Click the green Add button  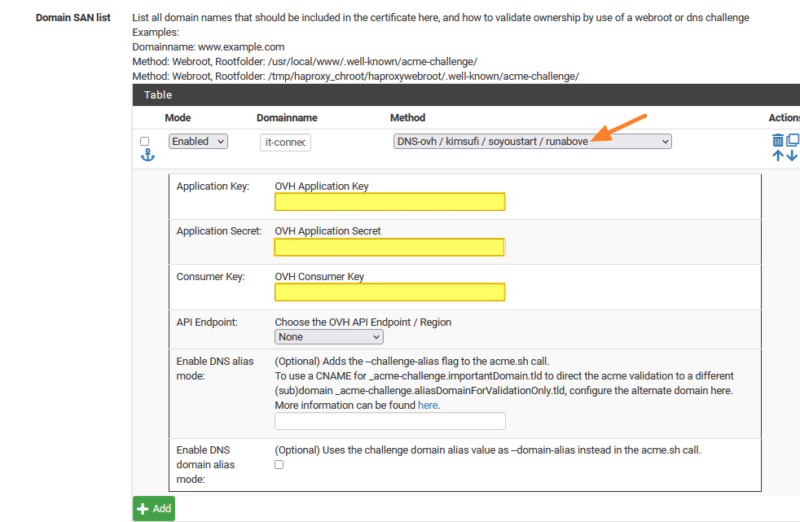coord(154,509)
